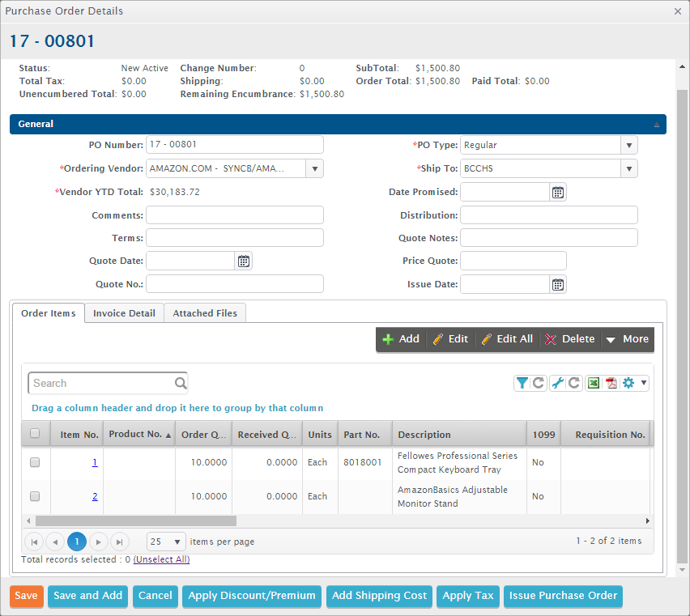The width and height of the screenshot is (690, 616).
Task: Open the dropdown arrow beside the gear icon
Action: [x=643, y=383]
